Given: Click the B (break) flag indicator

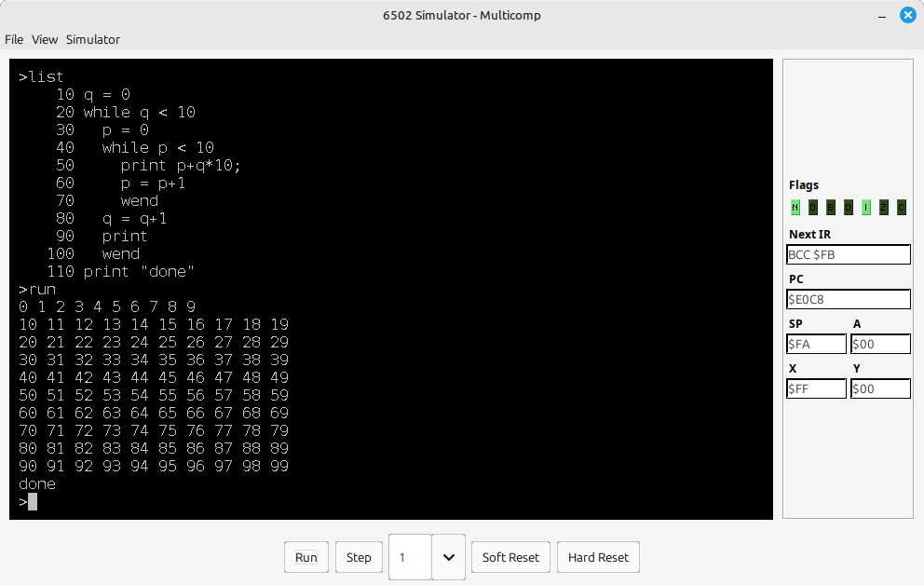Looking at the screenshot, I should pos(831,208).
